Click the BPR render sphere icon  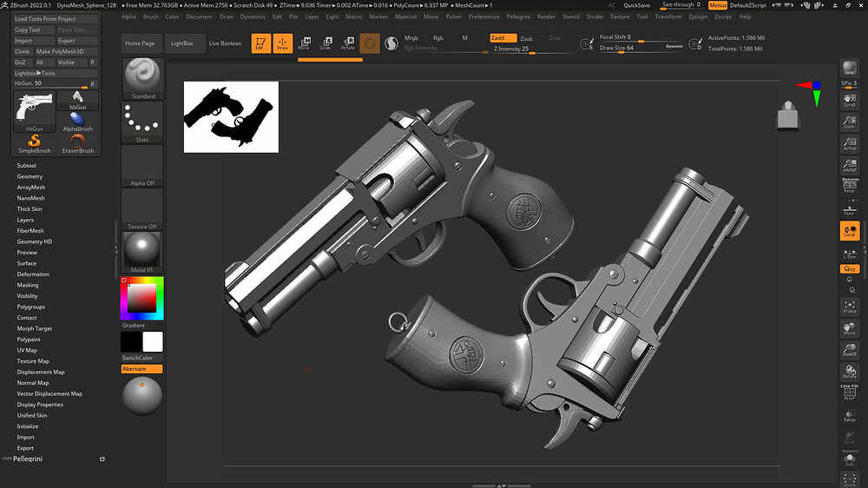click(x=849, y=68)
